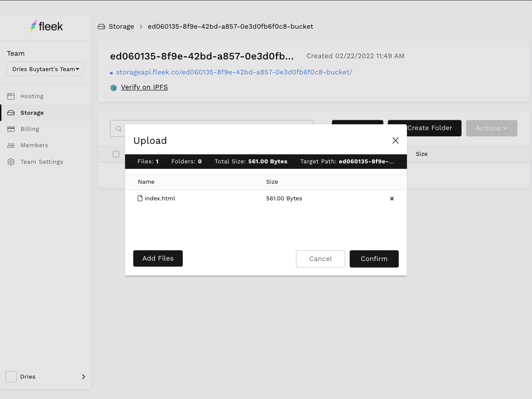Click the Members people icon
The image size is (532, 399).
[11, 145]
